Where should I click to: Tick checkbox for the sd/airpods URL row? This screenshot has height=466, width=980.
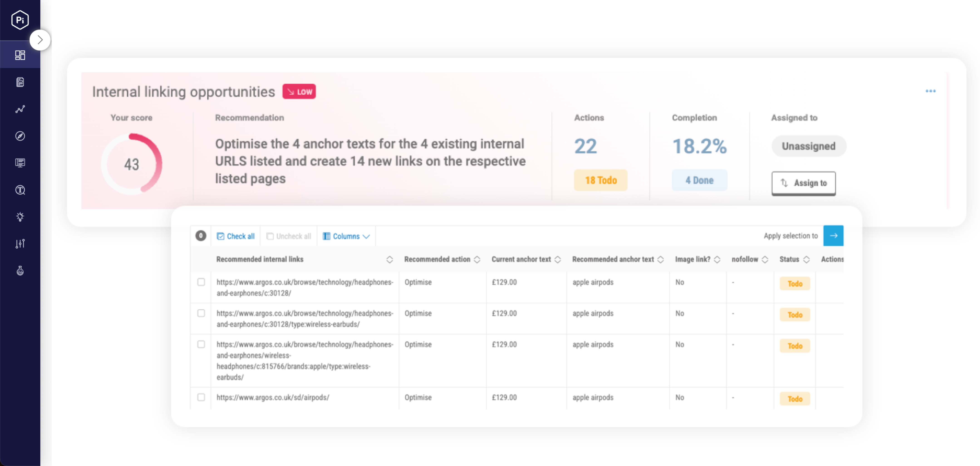(x=201, y=397)
